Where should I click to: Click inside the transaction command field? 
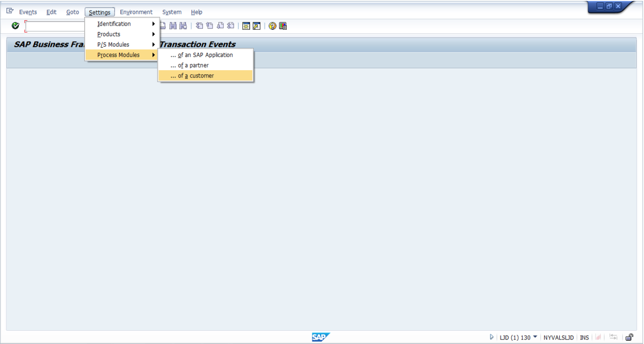[55, 26]
